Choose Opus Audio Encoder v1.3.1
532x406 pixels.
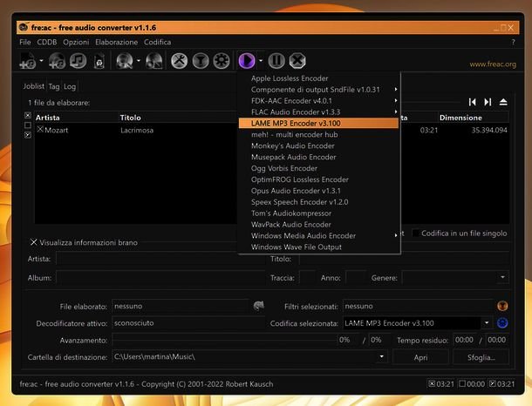[318, 191]
